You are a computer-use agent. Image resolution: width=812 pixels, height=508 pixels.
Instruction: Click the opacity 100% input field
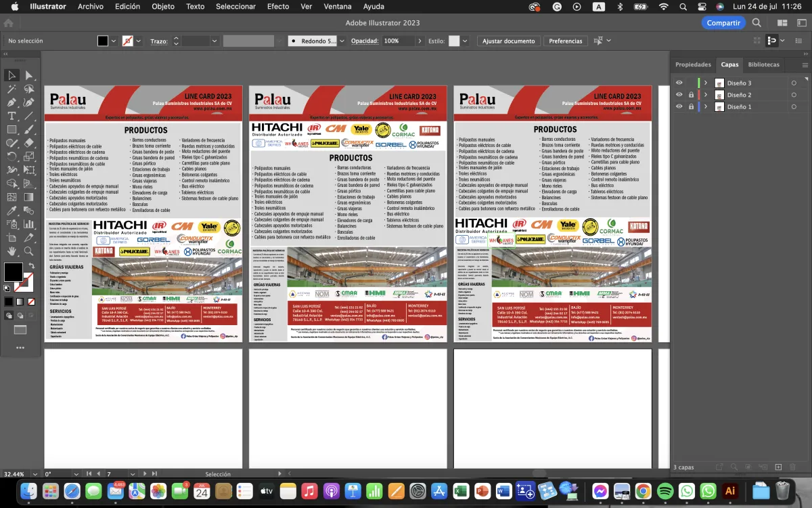tap(399, 41)
